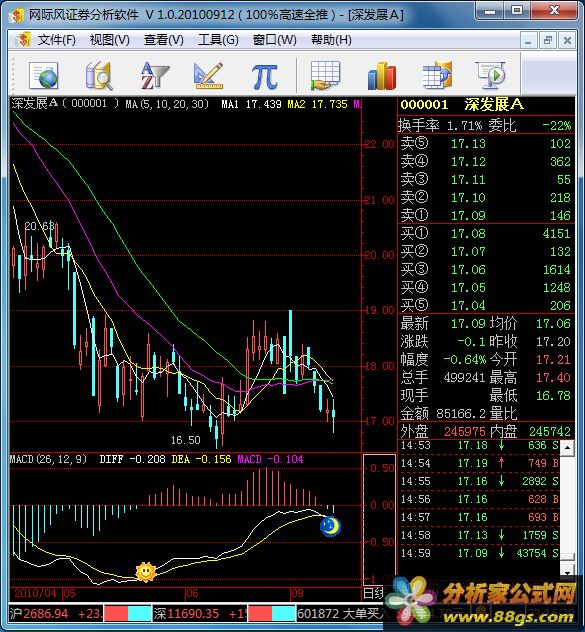Click the blue pi formula icon
The width and height of the screenshot is (585, 632).
pos(264,76)
